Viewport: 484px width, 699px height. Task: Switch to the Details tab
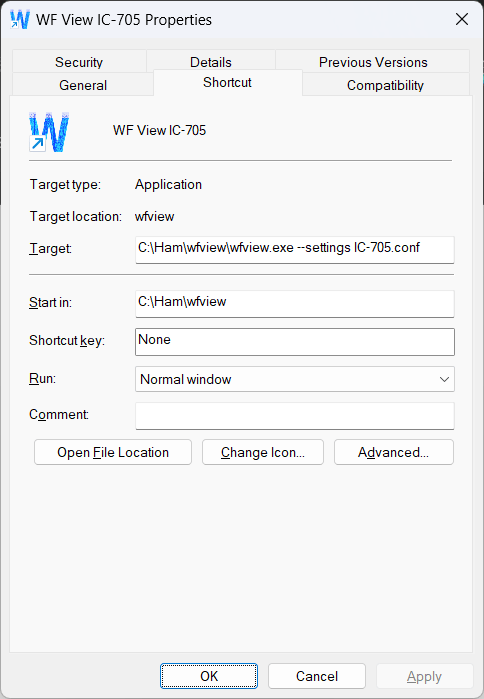(x=211, y=62)
